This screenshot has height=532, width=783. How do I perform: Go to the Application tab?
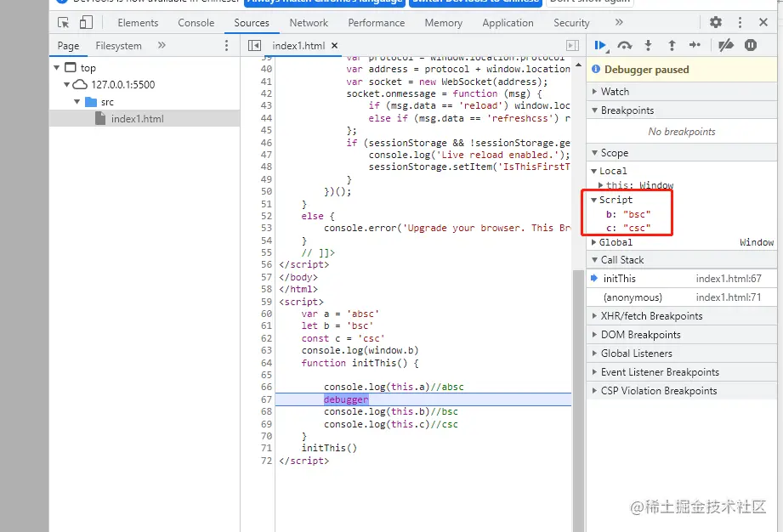508,22
